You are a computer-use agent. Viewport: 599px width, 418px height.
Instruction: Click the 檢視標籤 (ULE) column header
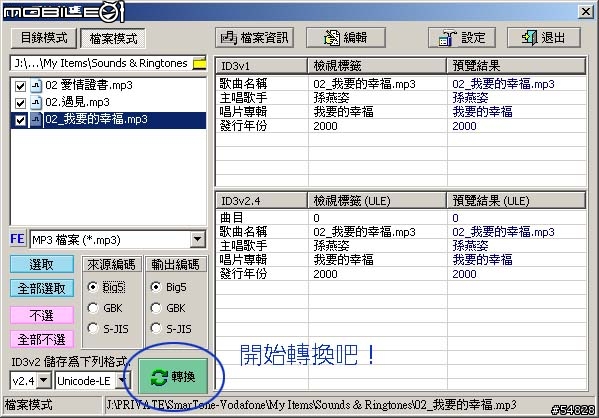click(377, 201)
